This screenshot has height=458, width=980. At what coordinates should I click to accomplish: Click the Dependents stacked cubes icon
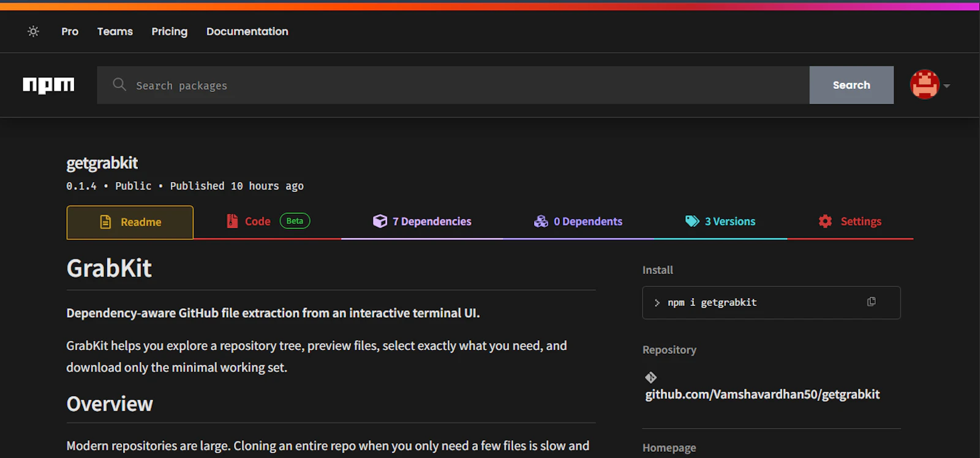pos(541,221)
